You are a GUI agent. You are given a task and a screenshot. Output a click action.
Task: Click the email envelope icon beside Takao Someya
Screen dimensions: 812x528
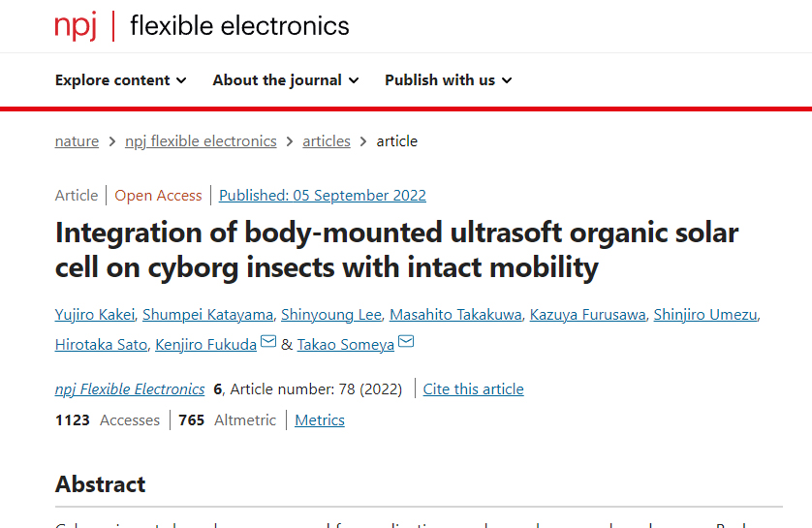point(406,343)
